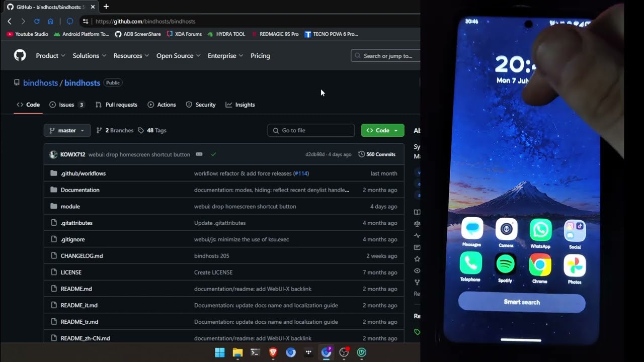
Task: Open Chrome on the phone home screen
Action: [540, 265]
